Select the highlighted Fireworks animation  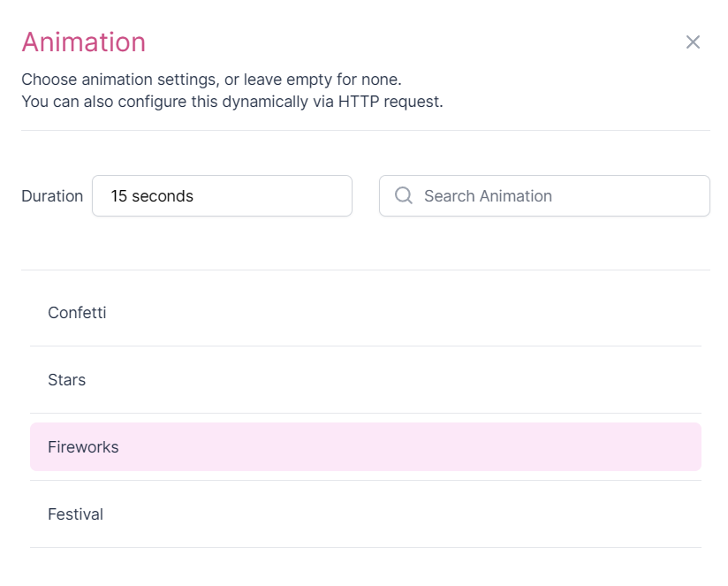83,447
